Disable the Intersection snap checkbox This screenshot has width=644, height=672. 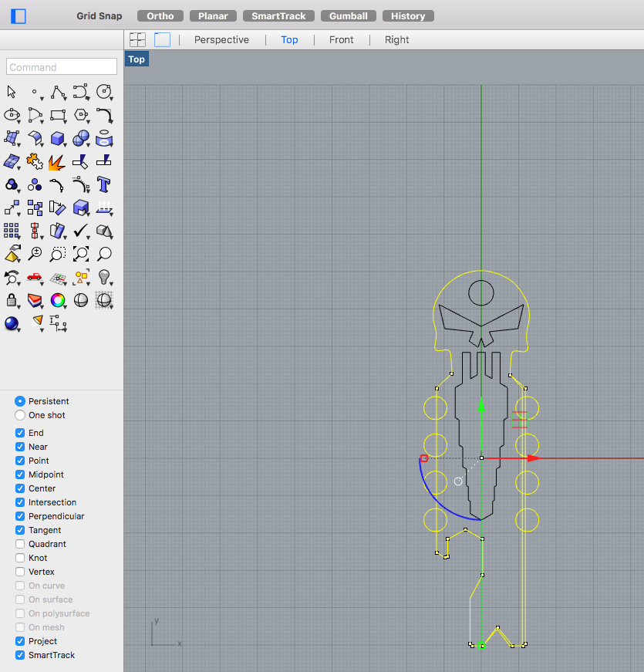click(20, 502)
